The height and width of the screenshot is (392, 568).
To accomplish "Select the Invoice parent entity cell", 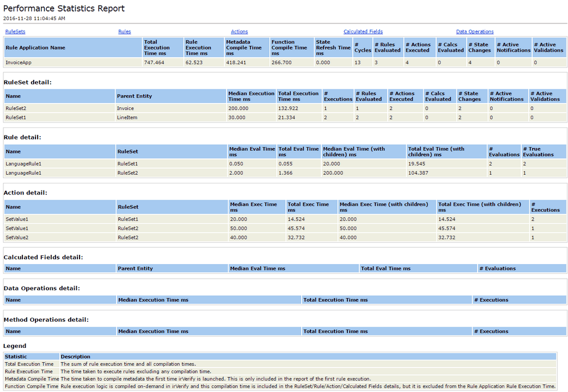I will point(125,108).
